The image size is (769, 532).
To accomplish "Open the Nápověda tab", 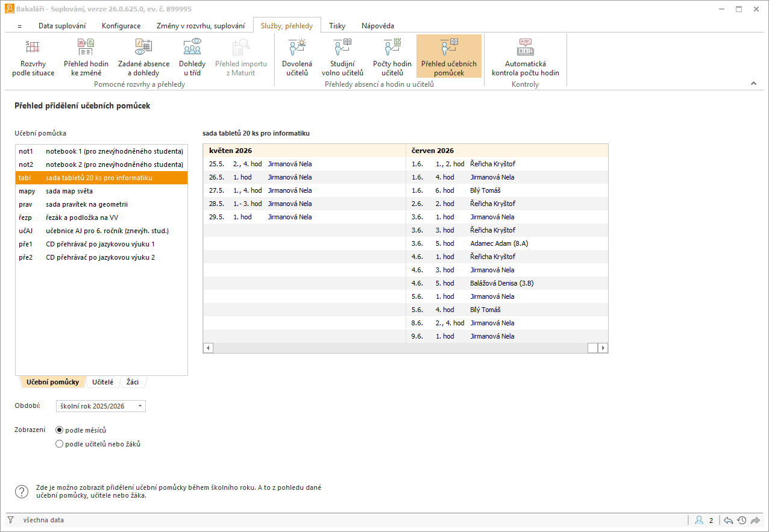I will pos(378,26).
